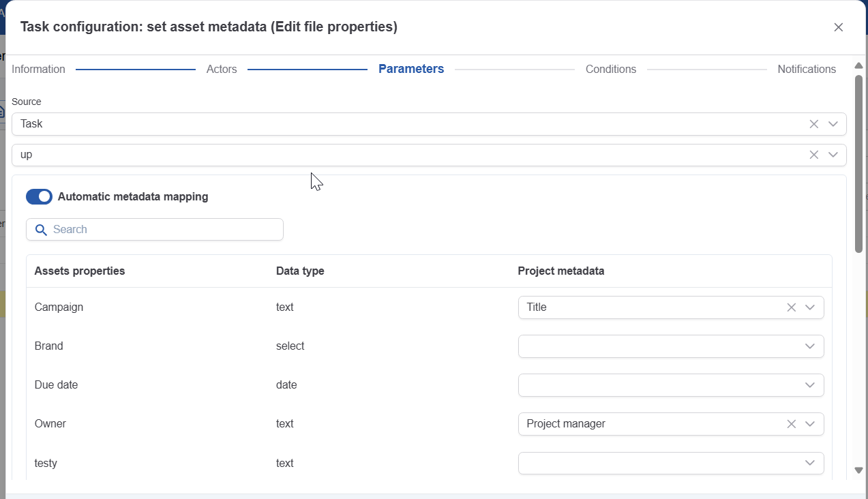This screenshot has width=868, height=499.
Task: Open Due date project metadata dropdown
Action: click(x=809, y=385)
